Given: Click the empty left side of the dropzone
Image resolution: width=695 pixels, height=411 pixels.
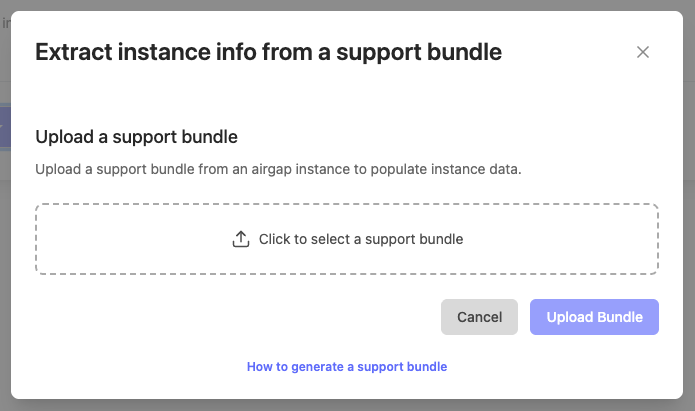Looking at the screenshot, I should (x=120, y=239).
